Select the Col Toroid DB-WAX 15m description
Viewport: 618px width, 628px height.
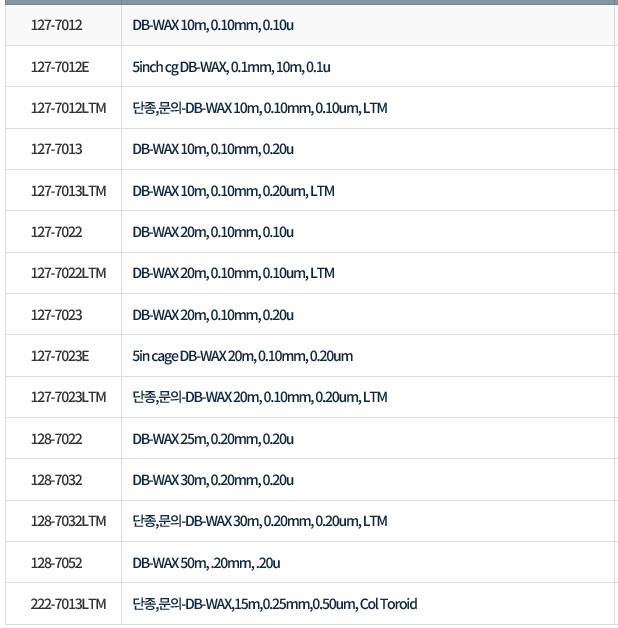click(x=275, y=604)
